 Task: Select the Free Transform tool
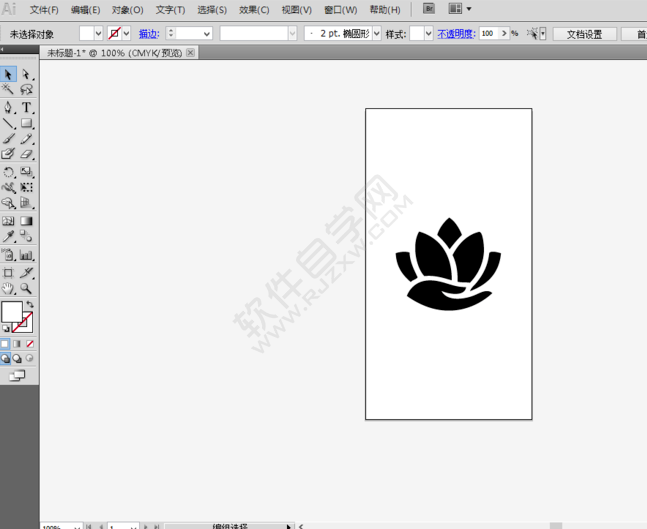tap(26, 188)
